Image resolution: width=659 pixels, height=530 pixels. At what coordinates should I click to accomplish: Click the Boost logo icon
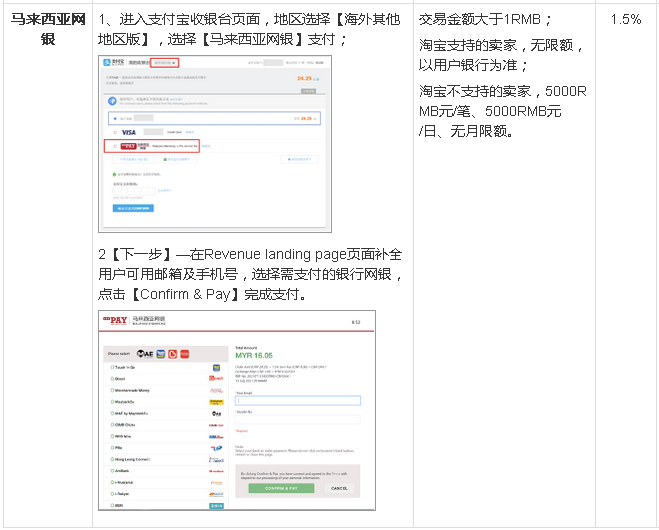[216, 379]
